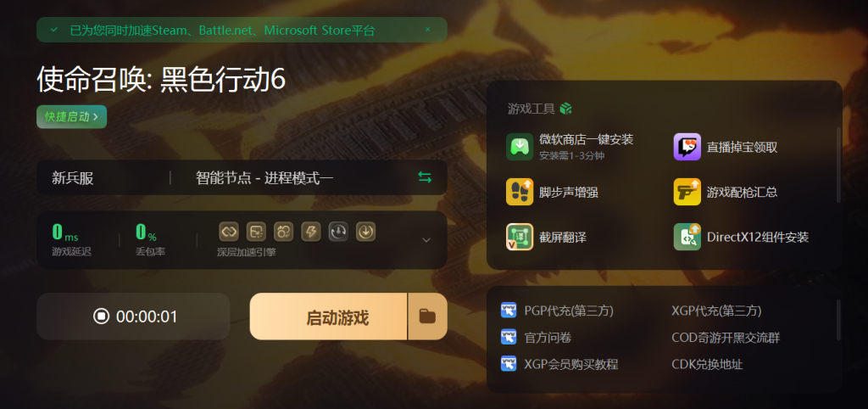Stop acceleration with the 00:00:01 timer button
Screen dimensions: 868x409
tap(133, 317)
